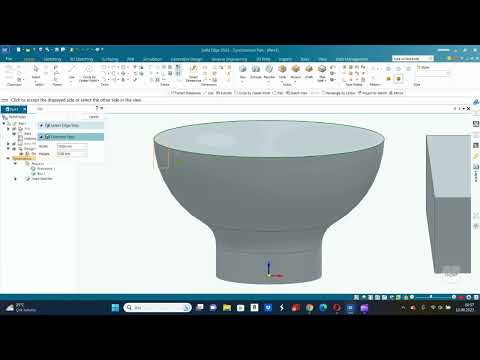Open the help question mark in command bar

click(x=97, y=108)
